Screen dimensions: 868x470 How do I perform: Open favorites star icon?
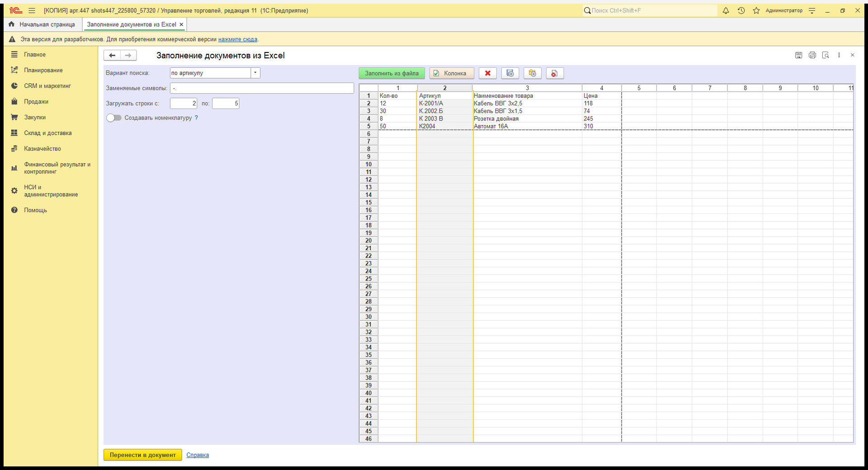click(x=756, y=10)
